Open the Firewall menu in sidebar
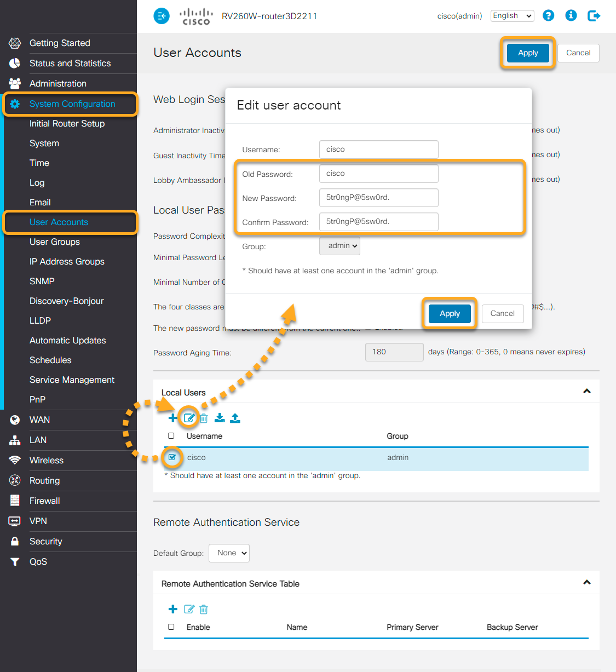The image size is (616, 672). [x=45, y=501]
